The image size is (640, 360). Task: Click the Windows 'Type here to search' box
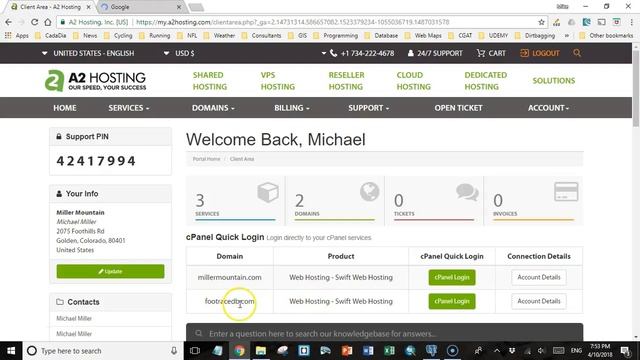pyautogui.click(x=102, y=351)
